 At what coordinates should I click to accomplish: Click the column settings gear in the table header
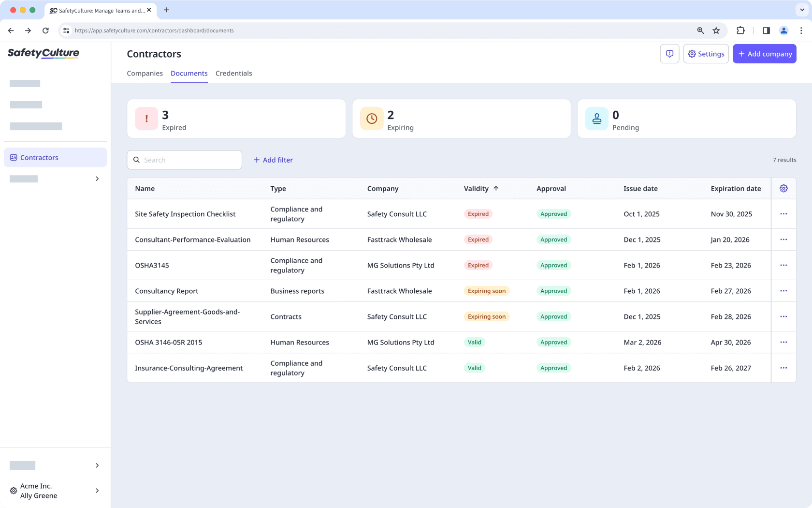(x=783, y=188)
